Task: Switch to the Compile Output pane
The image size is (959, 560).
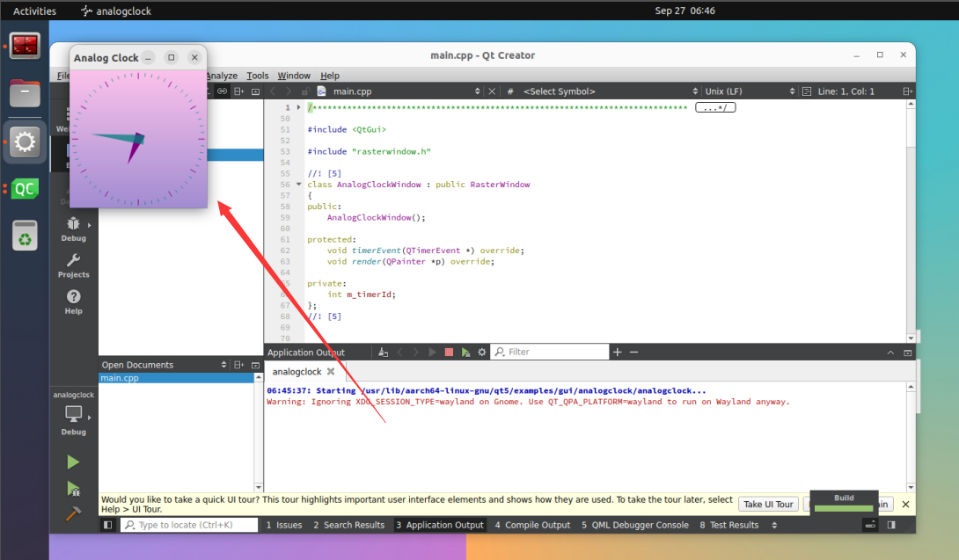Action: click(532, 525)
